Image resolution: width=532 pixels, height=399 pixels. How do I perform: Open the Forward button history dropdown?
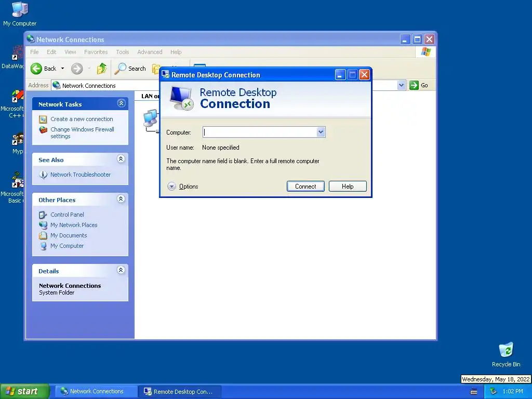[89, 69]
